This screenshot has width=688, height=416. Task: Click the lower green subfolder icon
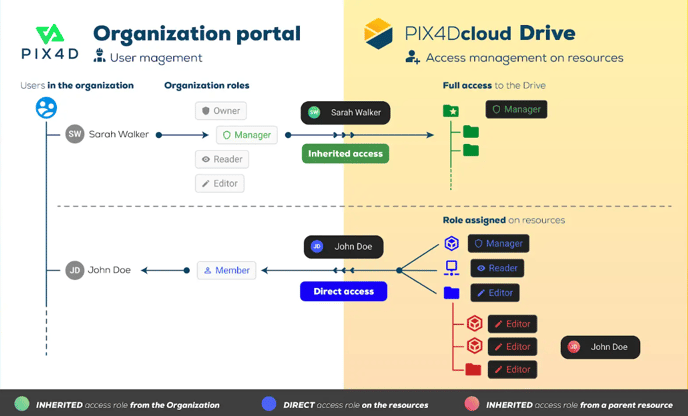click(471, 150)
